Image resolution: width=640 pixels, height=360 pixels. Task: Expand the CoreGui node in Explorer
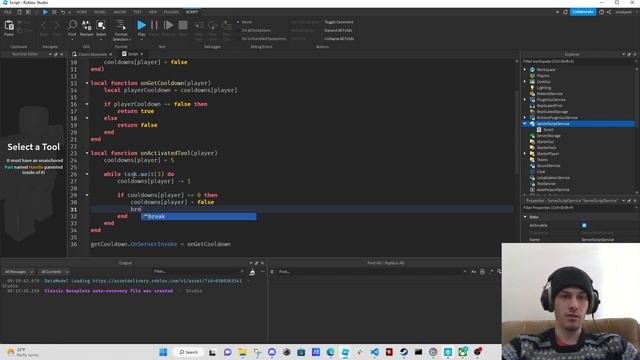coord(525,82)
